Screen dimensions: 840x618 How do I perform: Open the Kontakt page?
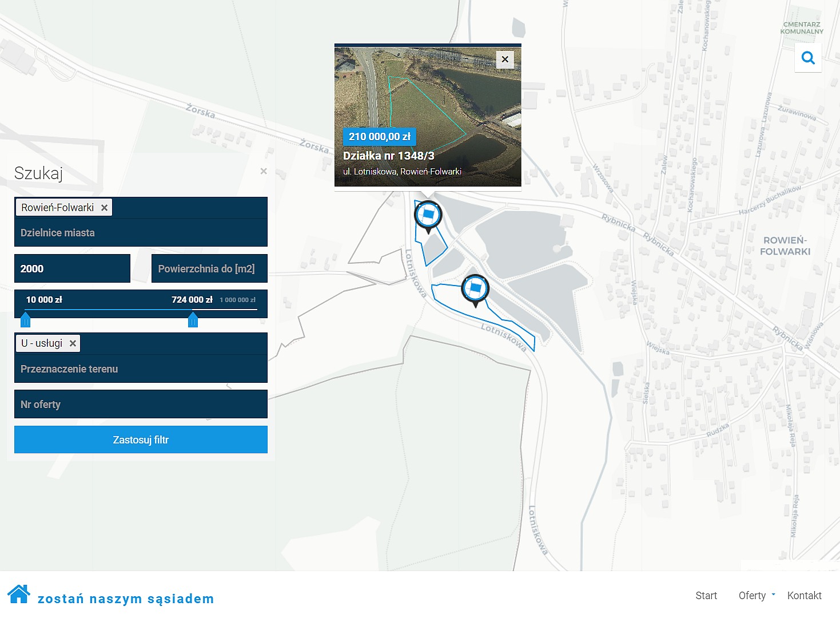pyautogui.click(x=804, y=596)
